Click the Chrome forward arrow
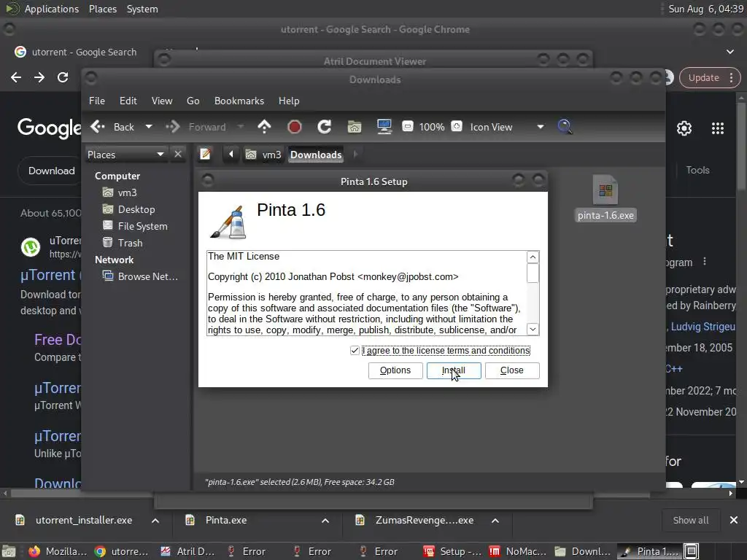Image resolution: width=747 pixels, height=560 pixels. point(39,77)
